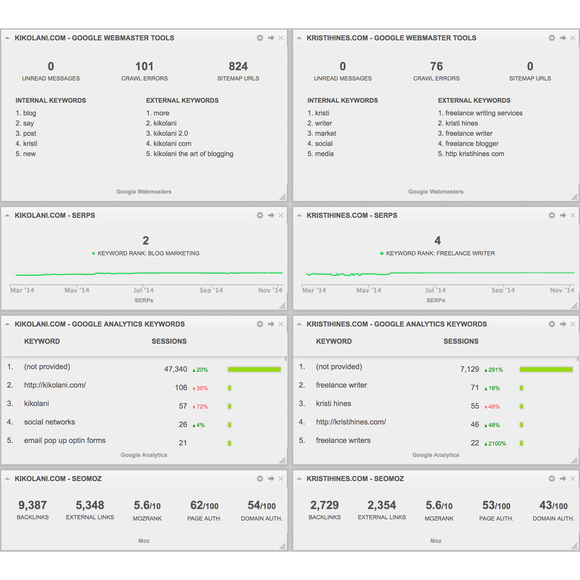Open settings gear on Kikolani.com SERPs widget

coord(260,215)
